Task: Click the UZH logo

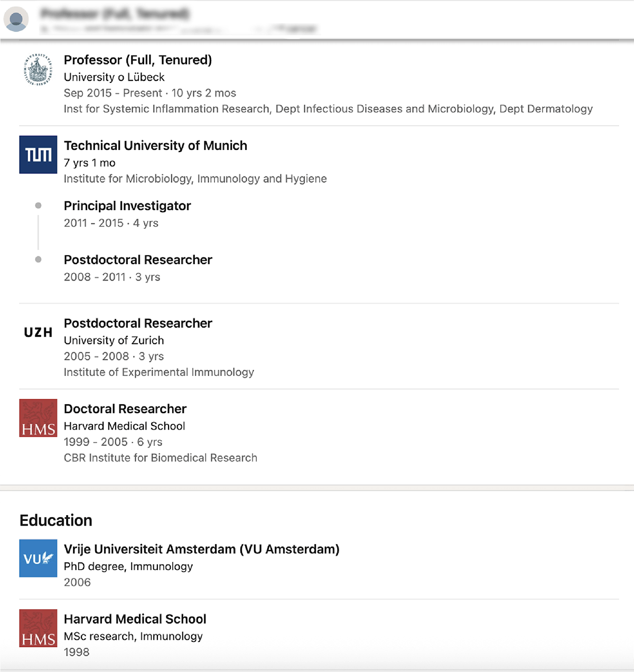Action: pos(38,332)
